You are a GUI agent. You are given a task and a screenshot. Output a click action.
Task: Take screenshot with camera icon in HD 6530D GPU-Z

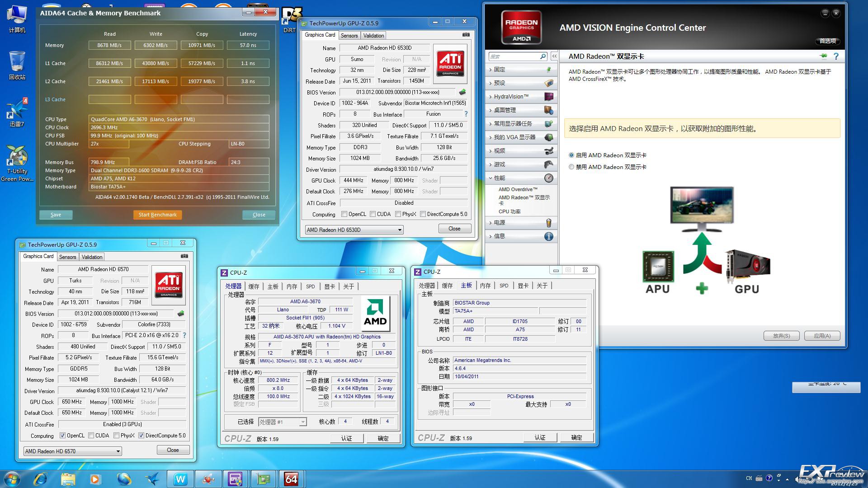[466, 35]
